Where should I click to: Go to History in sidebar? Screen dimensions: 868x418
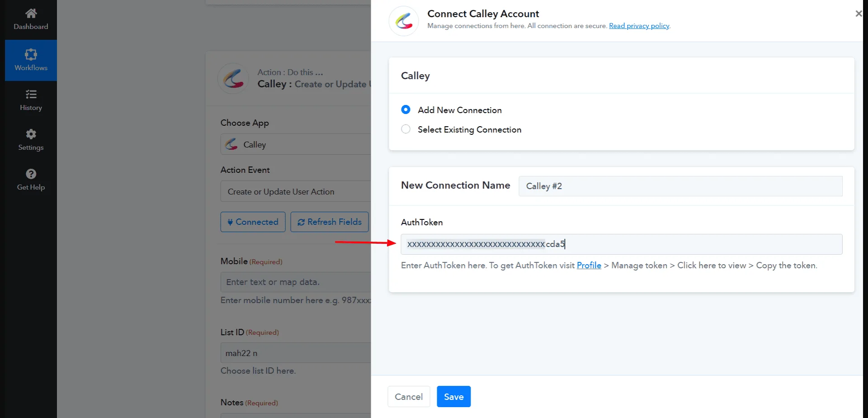coord(31,100)
